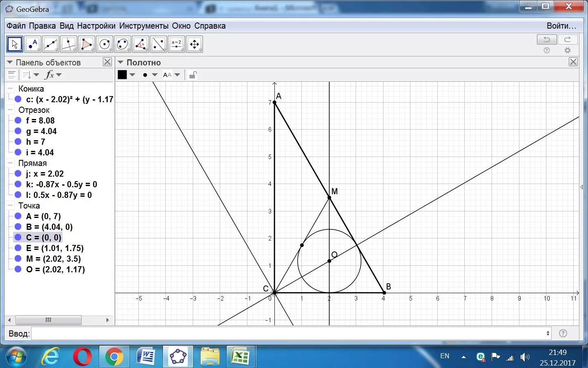Open the Правка menu
Viewport: 588px width, 368px height.
[42, 26]
